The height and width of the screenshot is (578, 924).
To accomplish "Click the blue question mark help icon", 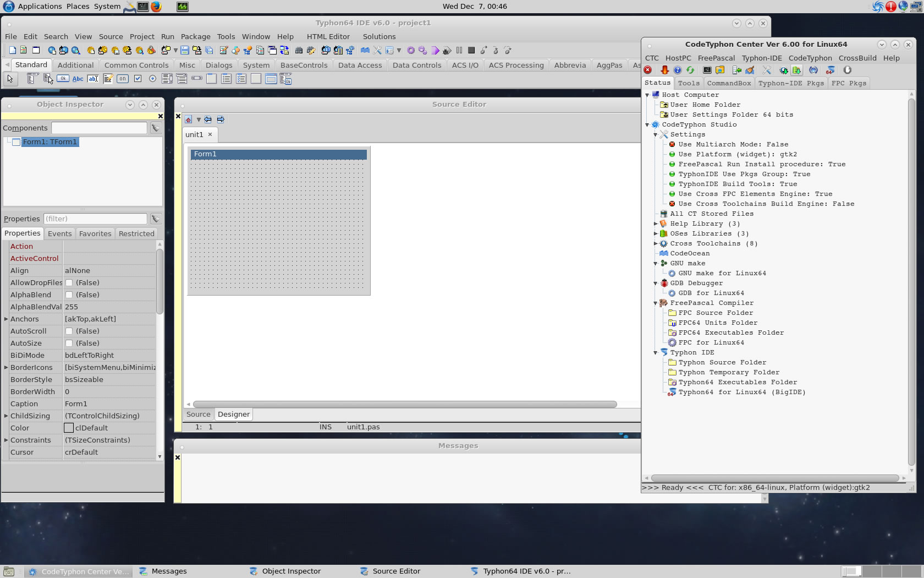I will coord(678,70).
